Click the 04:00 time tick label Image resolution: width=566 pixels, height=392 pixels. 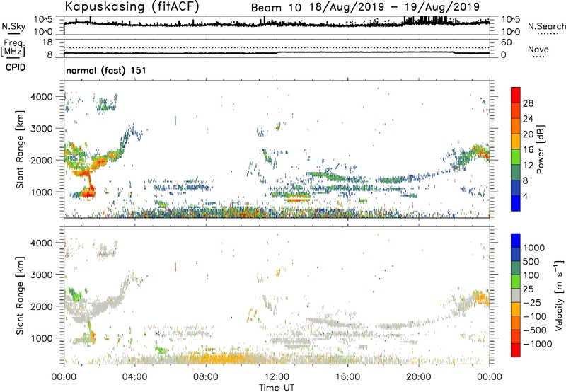(x=134, y=377)
